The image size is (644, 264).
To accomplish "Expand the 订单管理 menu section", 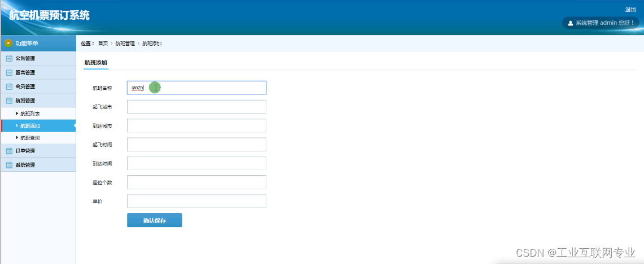I will pos(38,151).
